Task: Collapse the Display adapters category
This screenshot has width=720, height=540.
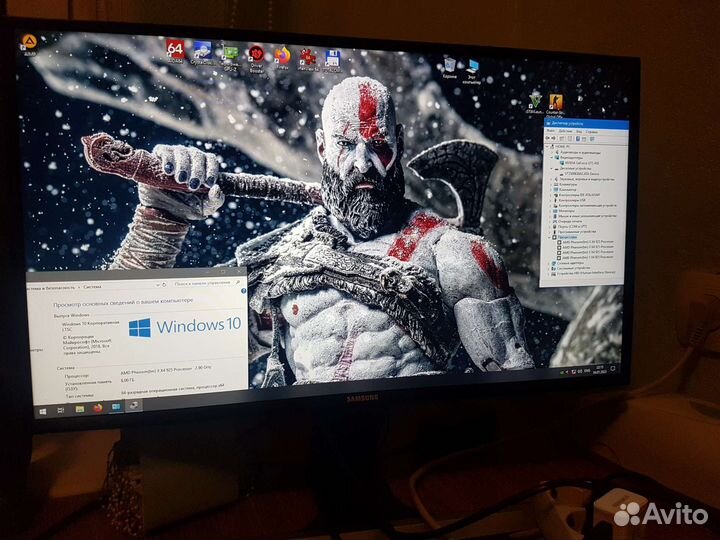Action: pyautogui.click(x=551, y=158)
